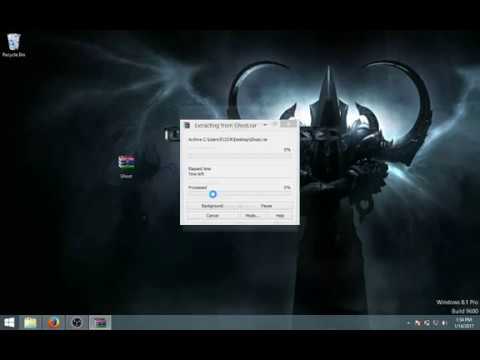Click the Extracting from Ghost.rar title

[x=226, y=125]
